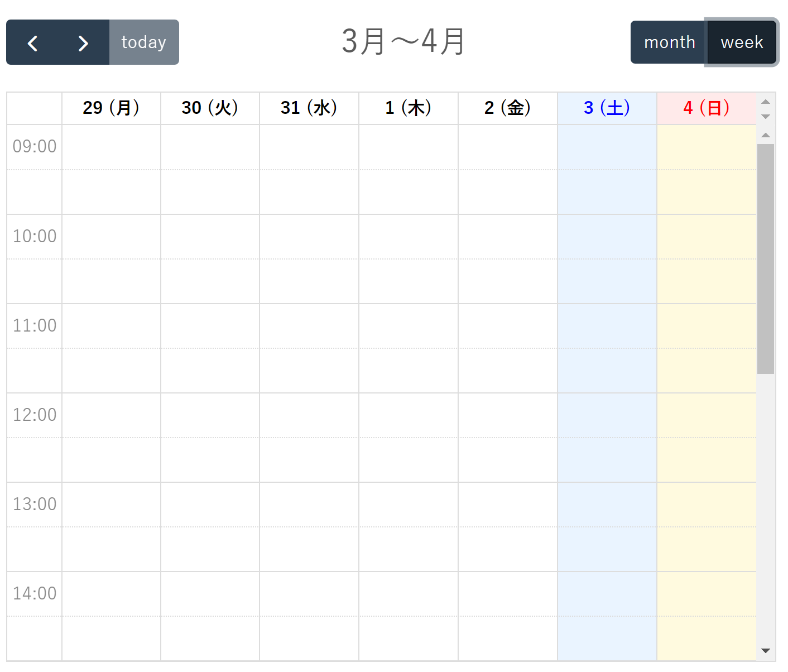Select the 11:00 slot on Thursday 1

tap(409, 326)
